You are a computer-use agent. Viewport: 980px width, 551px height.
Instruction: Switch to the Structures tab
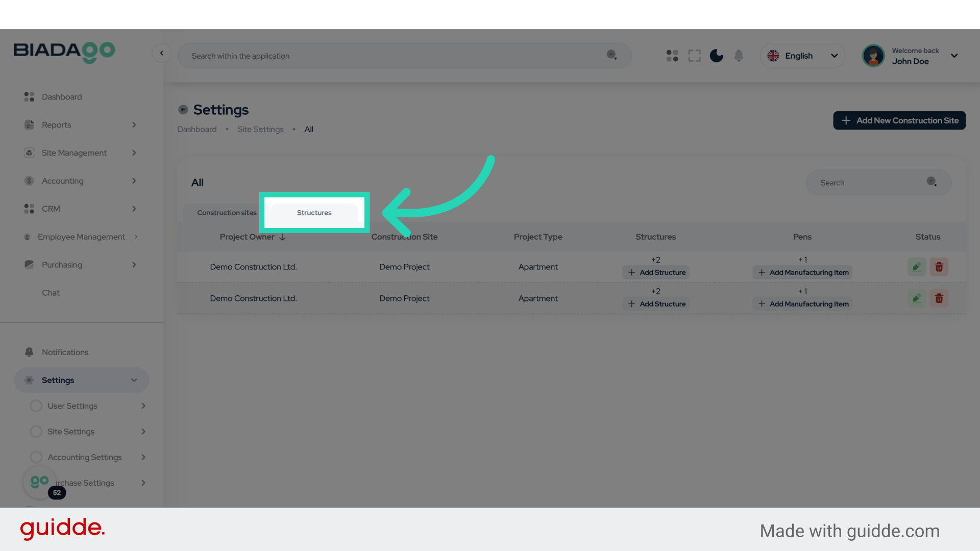coord(314,213)
